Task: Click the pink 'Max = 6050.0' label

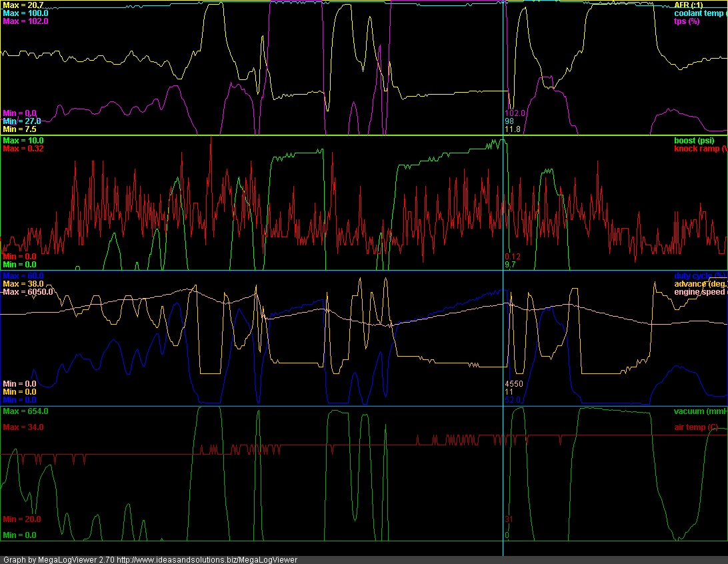Action: click(x=28, y=292)
